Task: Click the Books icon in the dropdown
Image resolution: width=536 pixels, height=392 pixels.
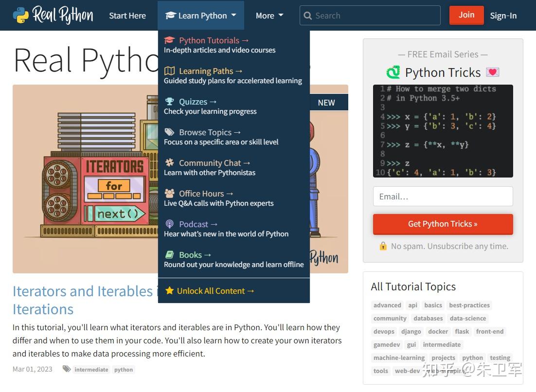Action: [170, 254]
